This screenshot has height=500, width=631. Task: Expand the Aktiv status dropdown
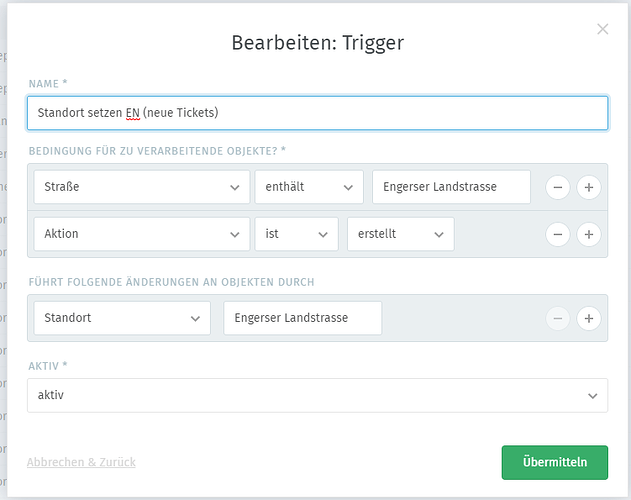click(x=318, y=395)
